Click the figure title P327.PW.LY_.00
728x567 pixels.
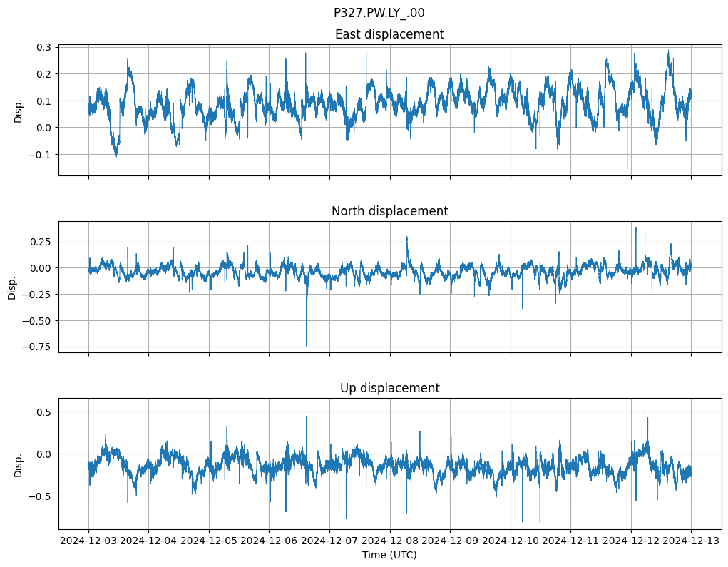point(379,13)
